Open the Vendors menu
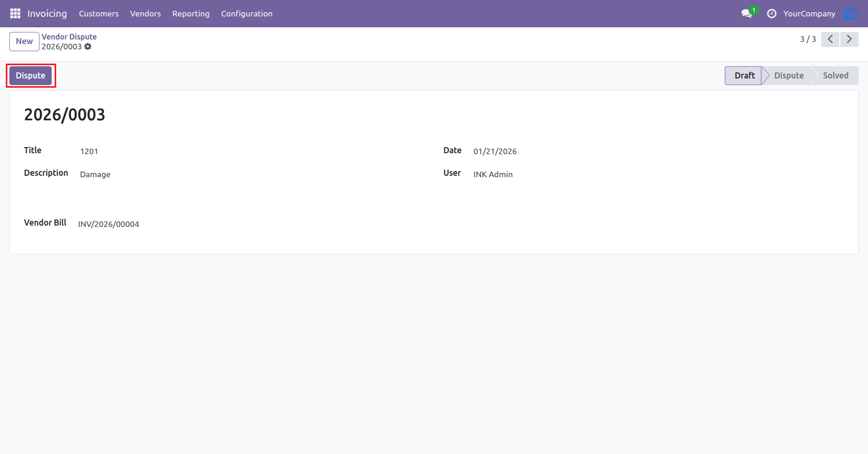 (145, 14)
